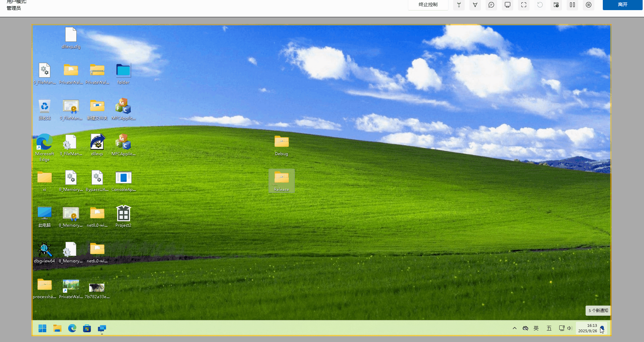Select the 8_Memory certificate file icon
The image size is (644, 342).
pyautogui.click(x=71, y=217)
